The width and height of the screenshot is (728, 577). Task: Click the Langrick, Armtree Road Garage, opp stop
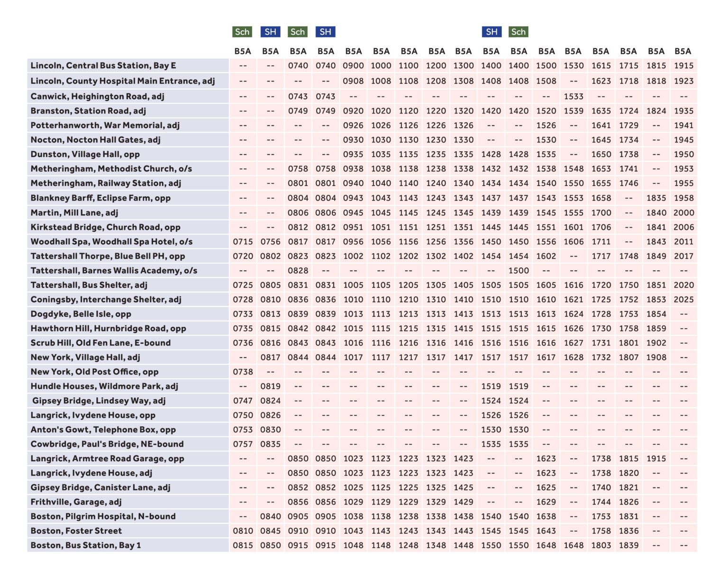click(x=107, y=458)
